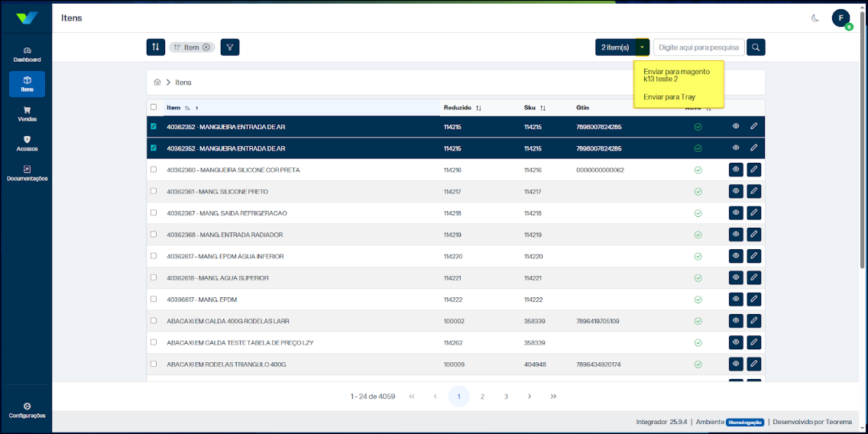Edit MANGUEIRA SILICONE COR PRETA item
The width and height of the screenshot is (868, 434).
coord(754,170)
